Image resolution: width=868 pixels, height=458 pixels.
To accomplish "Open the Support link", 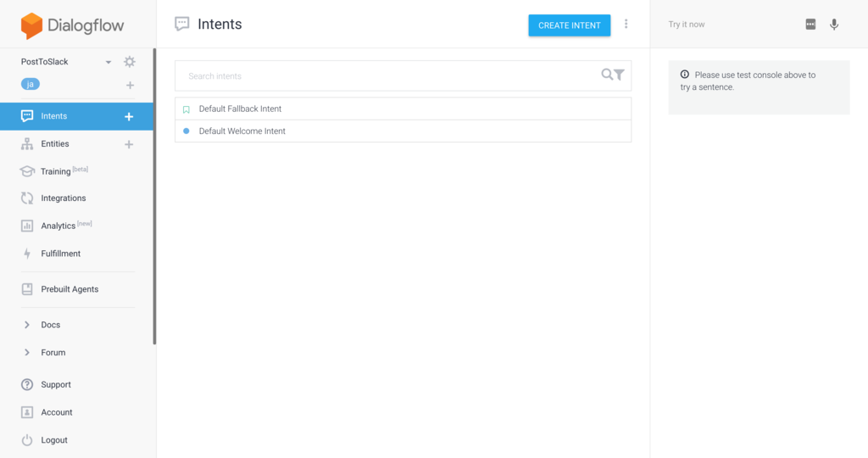I will [56, 385].
